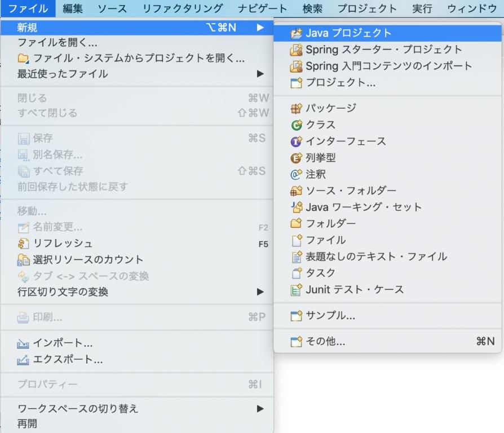
Task: Click the folder icon beside ファイル・システムからプロジェクトを開く
Action: (x=23, y=59)
